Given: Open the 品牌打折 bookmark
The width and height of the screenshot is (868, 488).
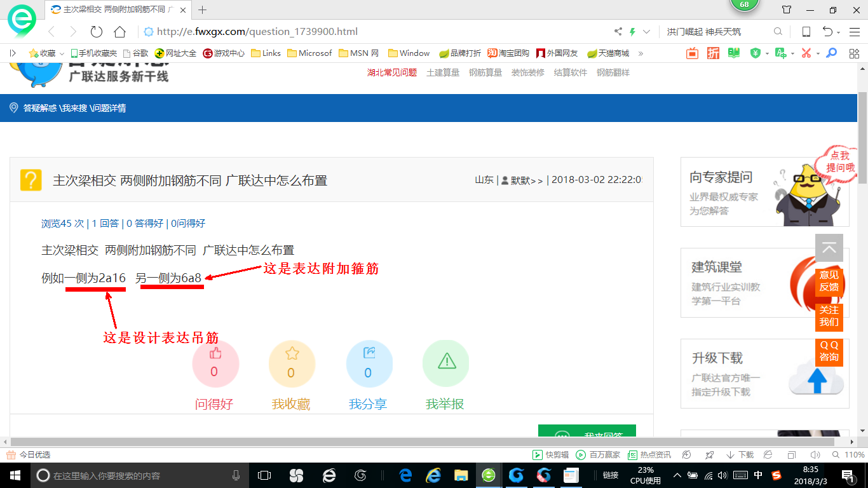Looking at the screenshot, I should [x=460, y=53].
